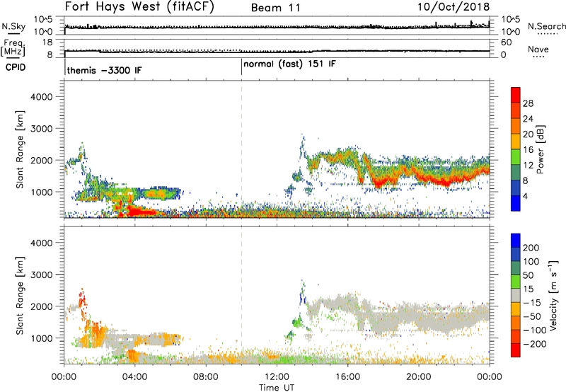Select the 3000 km tick of the power panel
The image size is (566, 392).
tap(42, 129)
